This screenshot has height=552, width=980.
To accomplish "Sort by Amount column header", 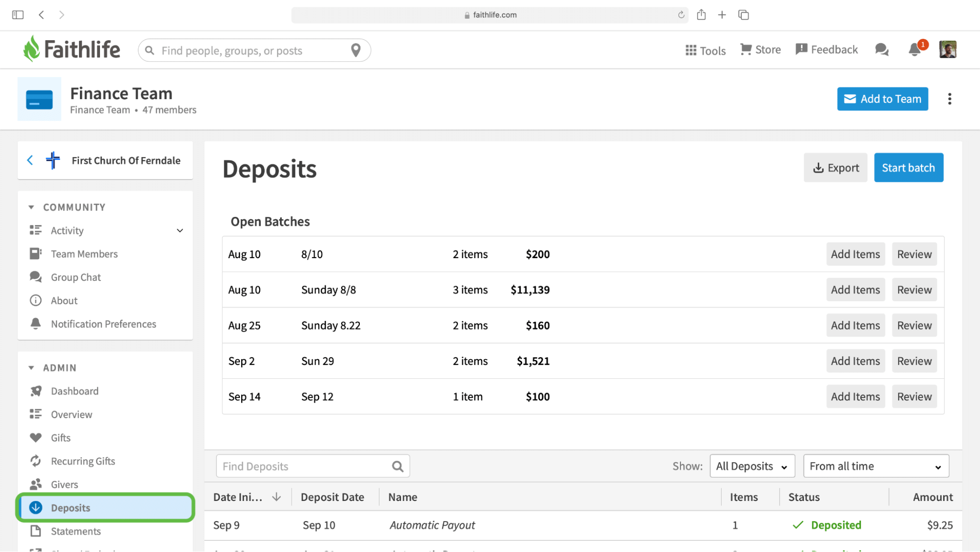I will (x=933, y=497).
